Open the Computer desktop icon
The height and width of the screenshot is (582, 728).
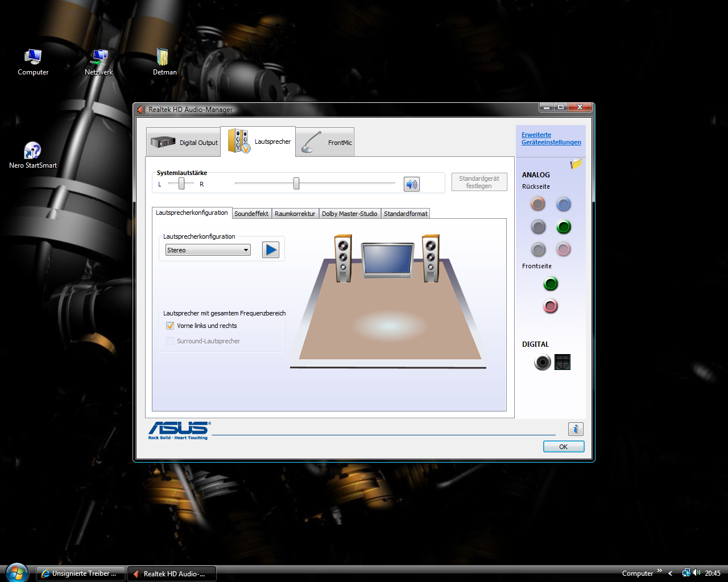pos(33,62)
